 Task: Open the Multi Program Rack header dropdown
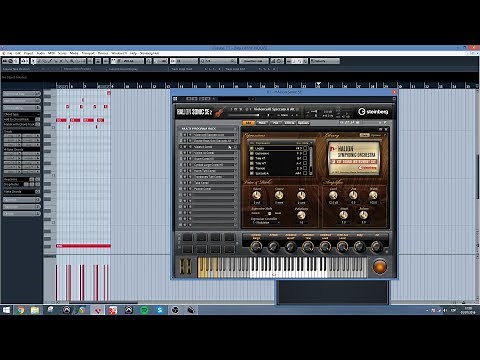tap(235, 128)
